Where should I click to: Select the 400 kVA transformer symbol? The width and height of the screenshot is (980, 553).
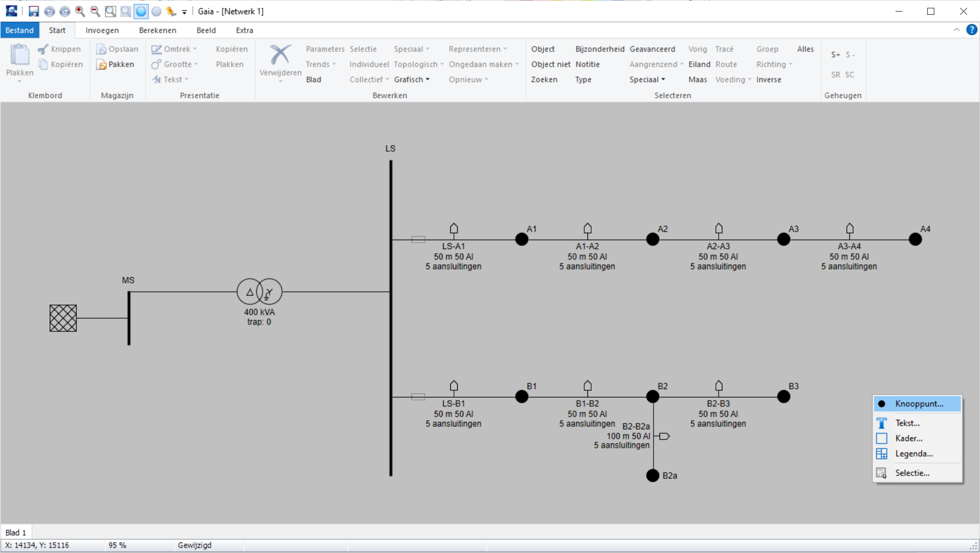click(259, 292)
